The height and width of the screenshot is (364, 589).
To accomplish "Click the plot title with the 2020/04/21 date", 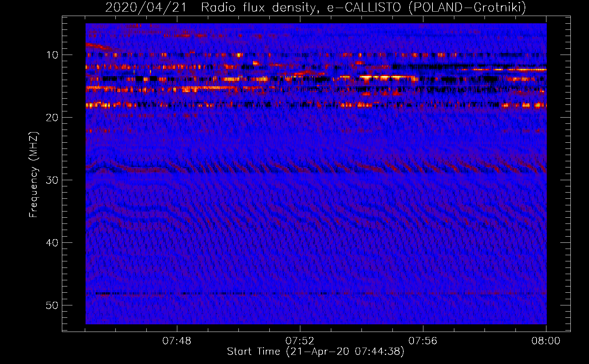I will click(x=316, y=7).
